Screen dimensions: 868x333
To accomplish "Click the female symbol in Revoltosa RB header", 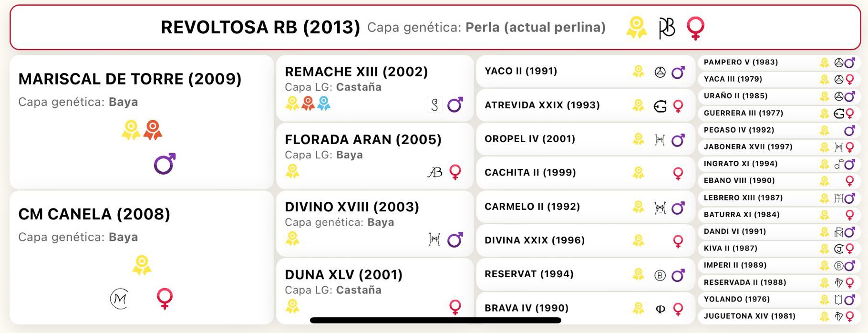I will point(695,28).
